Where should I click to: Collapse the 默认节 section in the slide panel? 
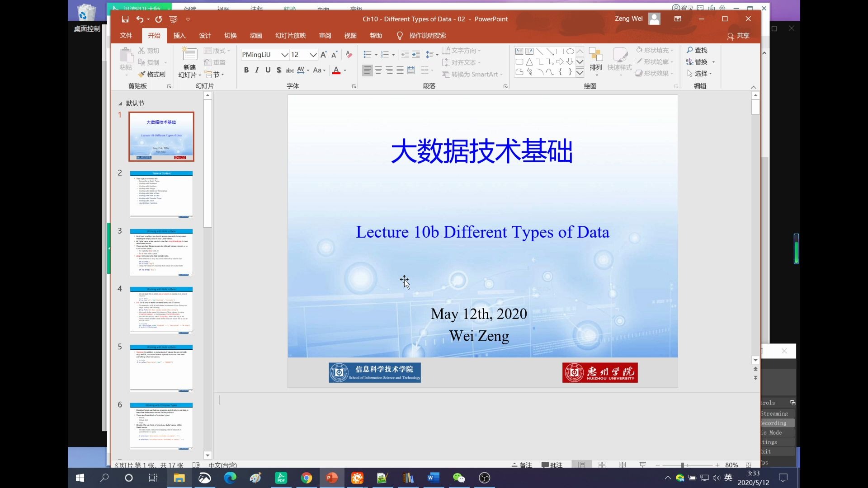tap(120, 103)
